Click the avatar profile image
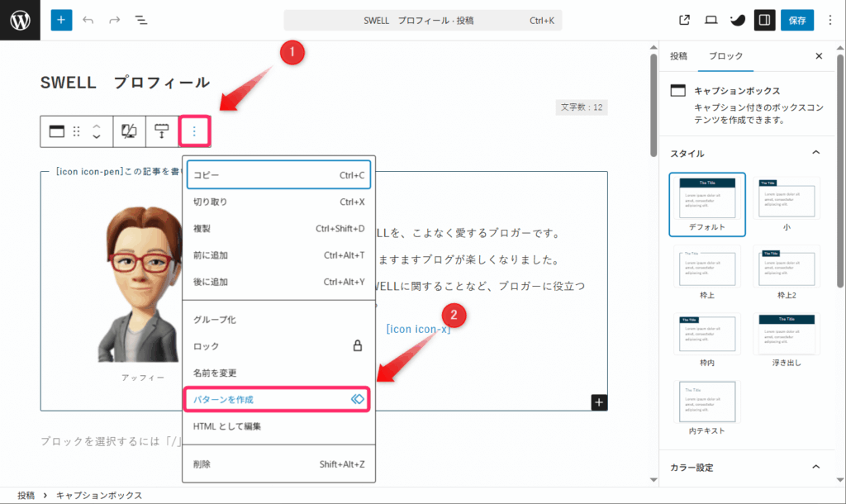Viewport: 846px width, 504px height. (141, 284)
